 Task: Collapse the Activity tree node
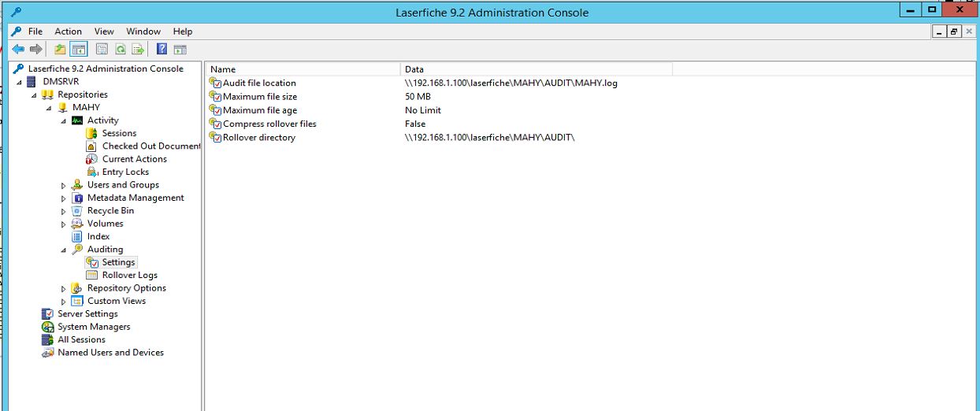click(64, 120)
